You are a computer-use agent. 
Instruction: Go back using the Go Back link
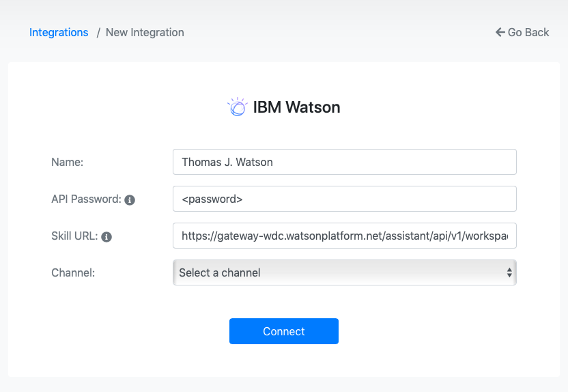pos(522,32)
